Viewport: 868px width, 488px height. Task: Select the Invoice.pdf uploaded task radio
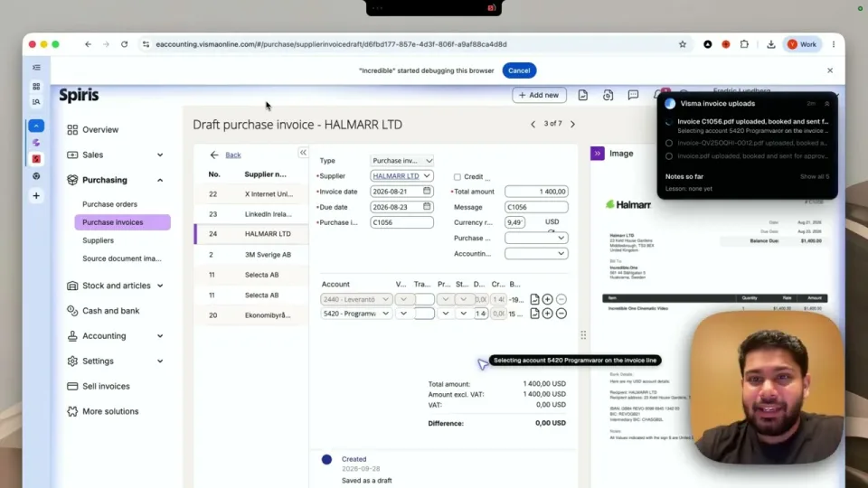pyautogui.click(x=669, y=156)
